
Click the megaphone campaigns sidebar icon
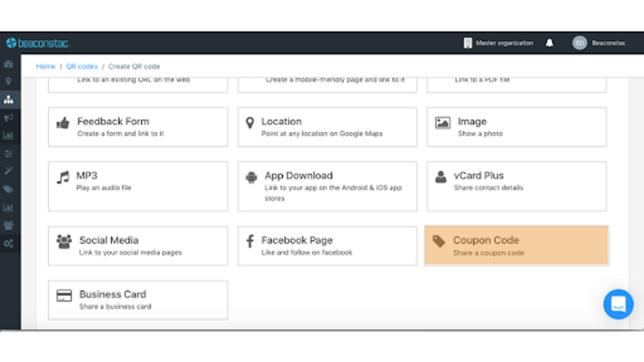coord(9,117)
